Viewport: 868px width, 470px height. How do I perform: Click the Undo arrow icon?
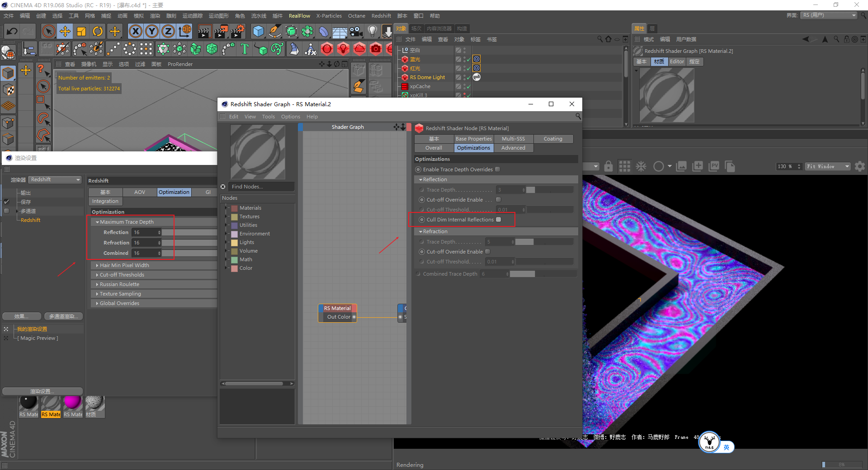tap(12, 31)
